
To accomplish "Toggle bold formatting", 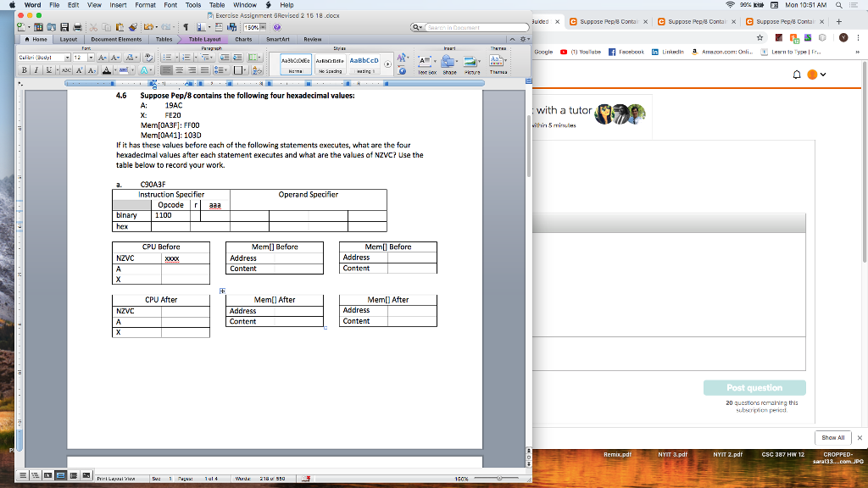I will coord(24,69).
